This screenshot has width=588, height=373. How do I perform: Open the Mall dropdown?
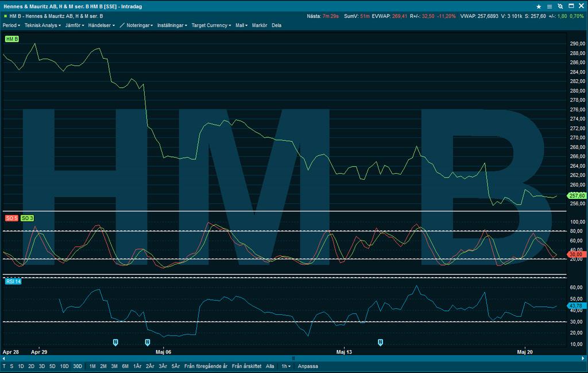click(x=242, y=25)
